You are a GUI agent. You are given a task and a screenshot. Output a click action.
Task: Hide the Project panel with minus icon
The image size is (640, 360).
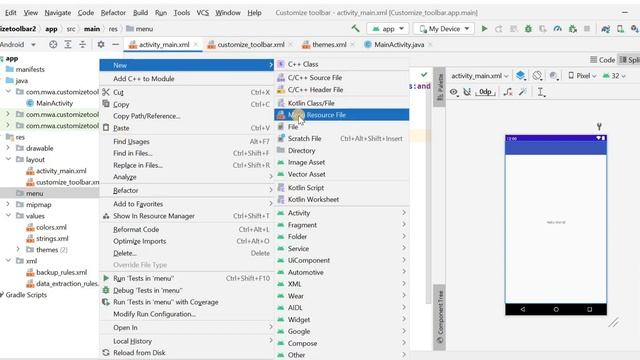point(116,44)
